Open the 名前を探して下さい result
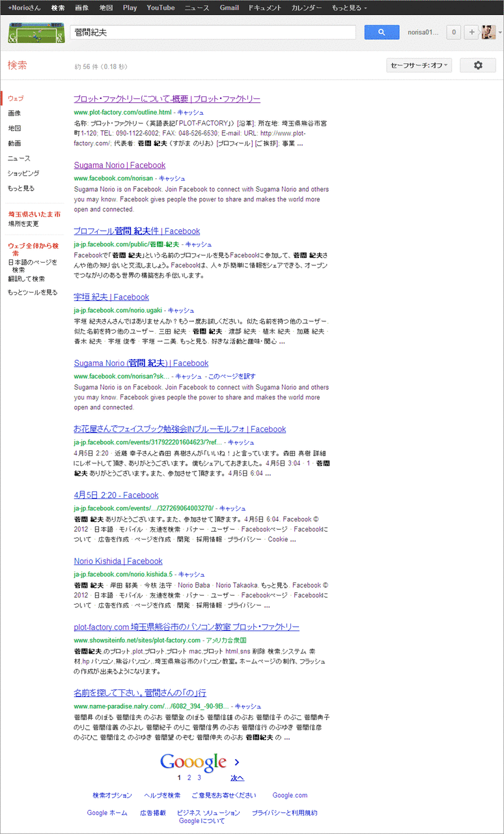Screen dimensions: 504x834 click(140, 693)
